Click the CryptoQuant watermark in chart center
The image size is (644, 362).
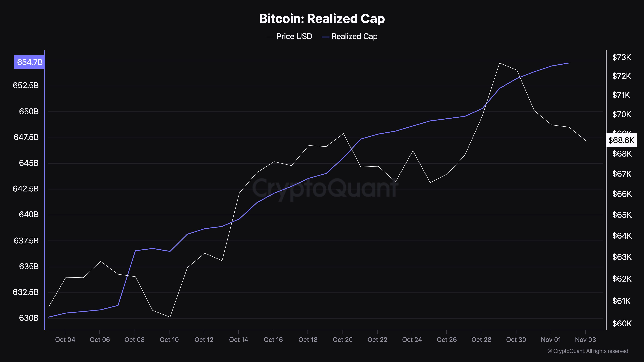[x=325, y=189]
